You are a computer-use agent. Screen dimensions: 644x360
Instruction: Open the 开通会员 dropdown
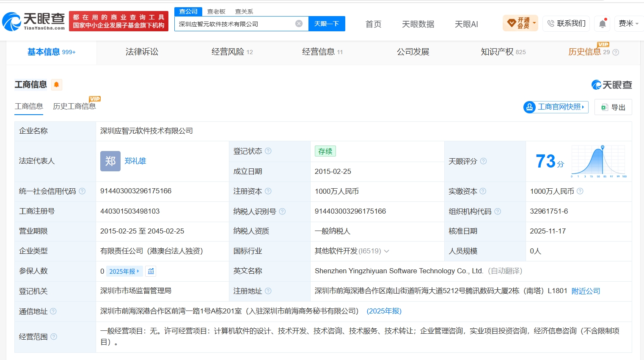520,23
